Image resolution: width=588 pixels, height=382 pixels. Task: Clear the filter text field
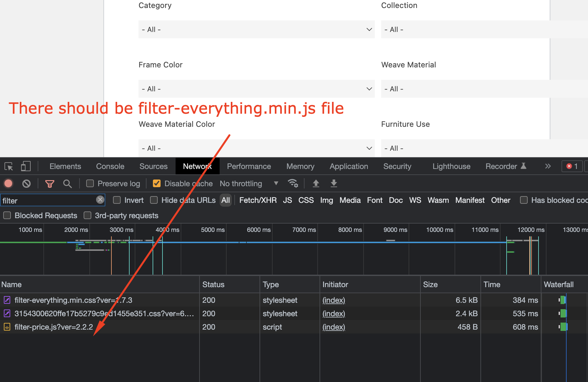click(100, 200)
